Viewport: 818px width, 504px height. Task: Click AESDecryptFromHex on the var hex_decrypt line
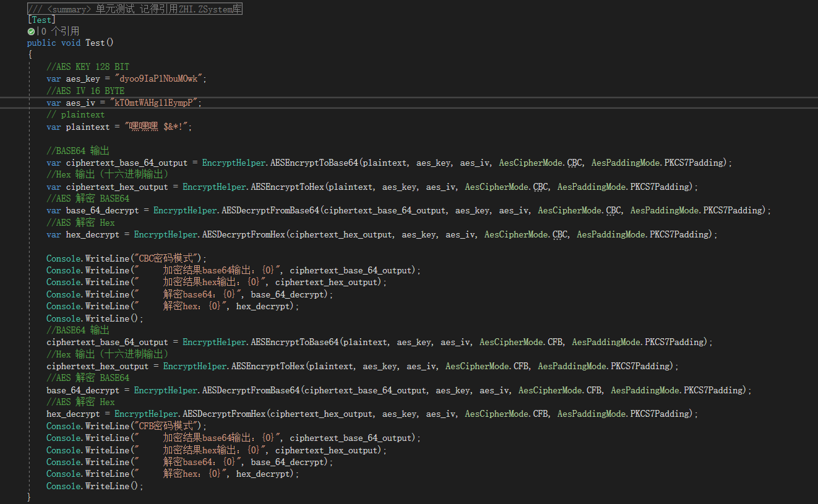[x=243, y=234]
